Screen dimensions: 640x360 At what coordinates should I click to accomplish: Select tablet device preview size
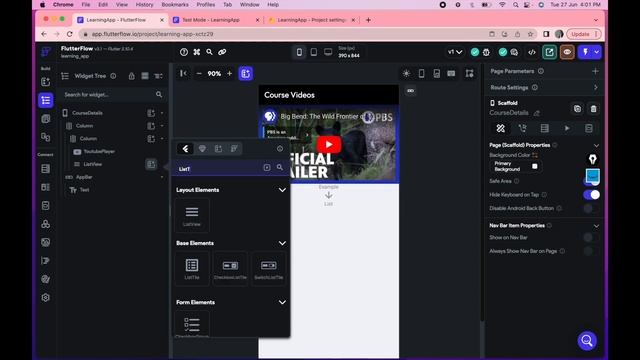pyautogui.click(x=313, y=52)
